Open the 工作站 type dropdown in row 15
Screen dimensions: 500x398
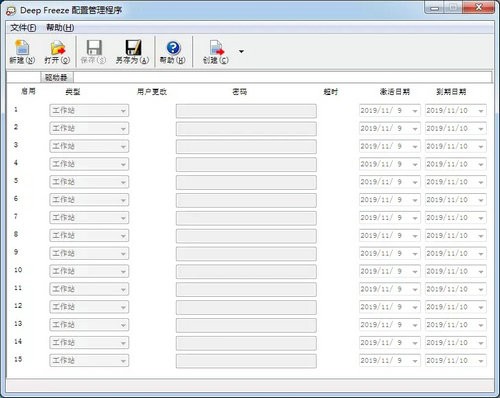pyautogui.click(x=89, y=360)
